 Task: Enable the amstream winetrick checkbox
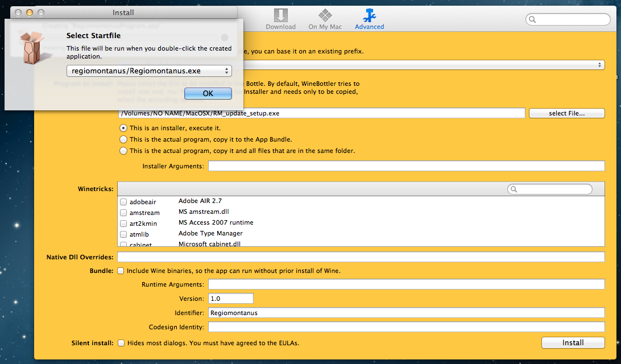[x=123, y=213]
